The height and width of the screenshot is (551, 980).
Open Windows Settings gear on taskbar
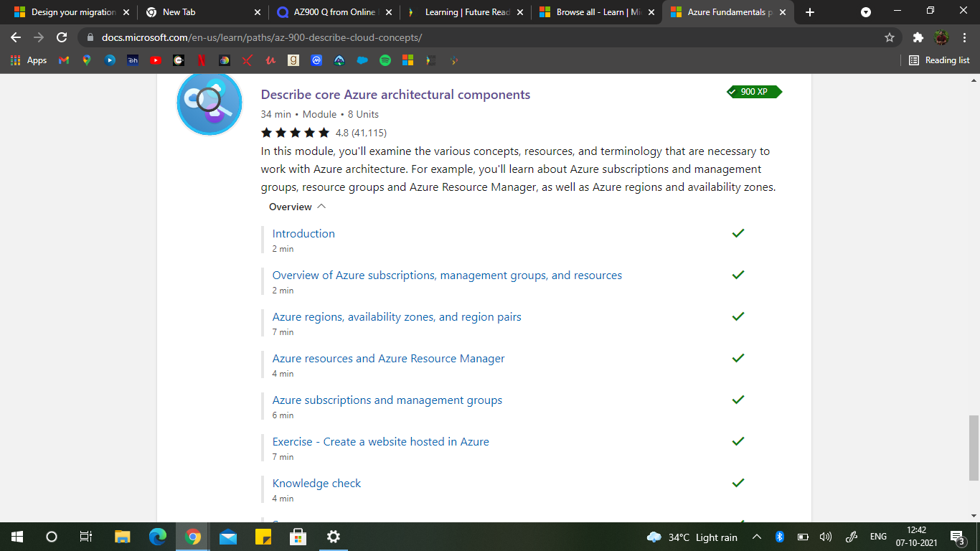[333, 537]
